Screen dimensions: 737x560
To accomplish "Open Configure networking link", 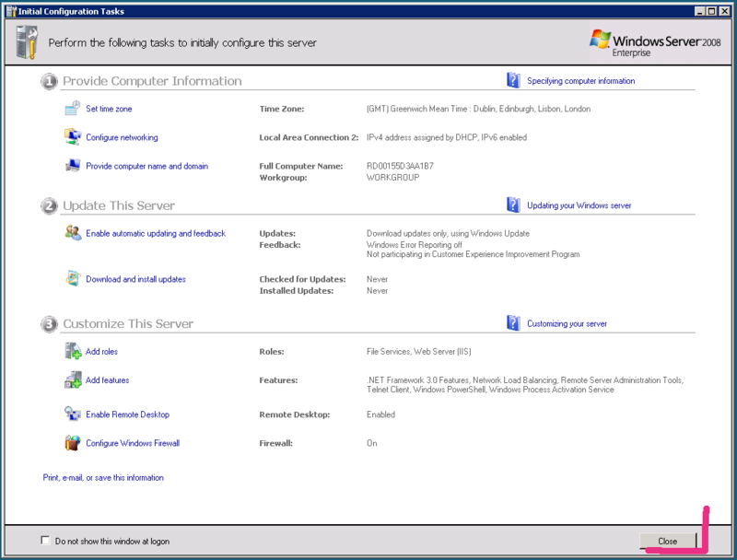I will [x=122, y=137].
